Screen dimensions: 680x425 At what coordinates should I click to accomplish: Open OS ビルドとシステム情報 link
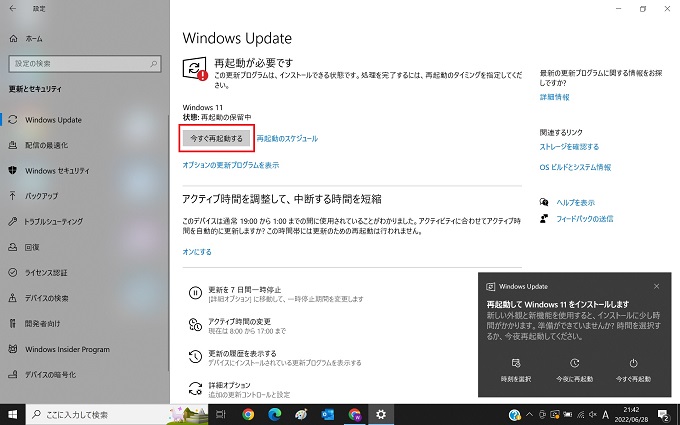[x=575, y=167]
